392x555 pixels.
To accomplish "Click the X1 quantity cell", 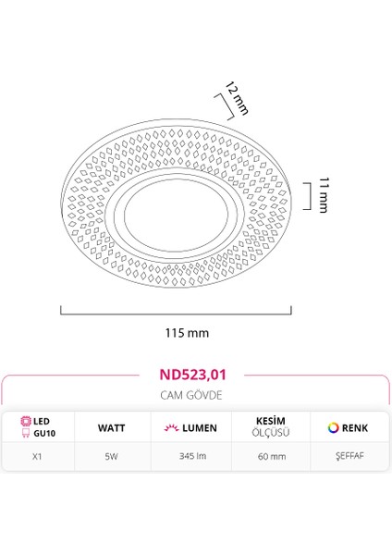I will click(x=37, y=457).
